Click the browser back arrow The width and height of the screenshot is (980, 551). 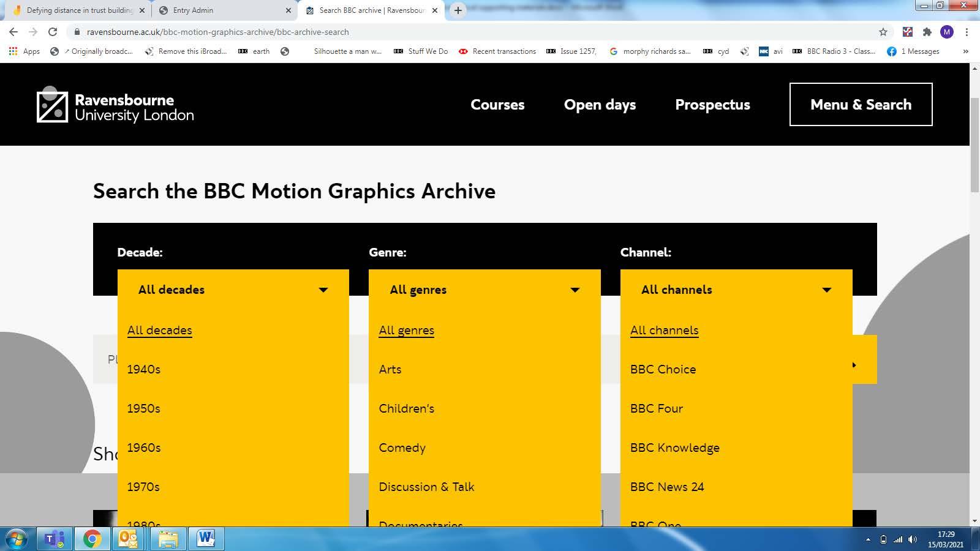(13, 32)
